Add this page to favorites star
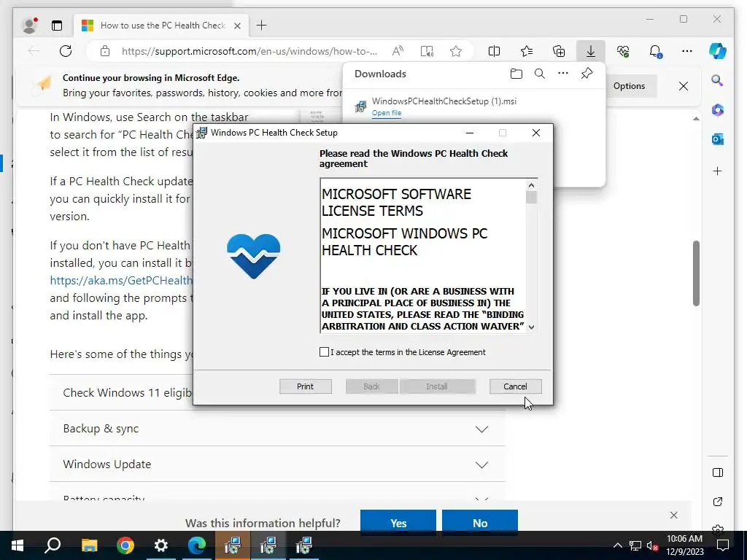 click(456, 51)
